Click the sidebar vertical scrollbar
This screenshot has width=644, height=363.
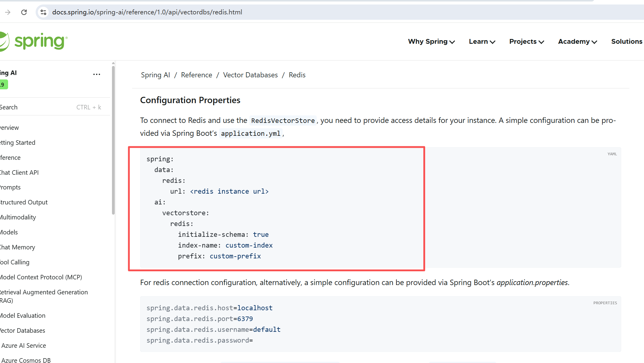pyautogui.click(x=113, y=140)
